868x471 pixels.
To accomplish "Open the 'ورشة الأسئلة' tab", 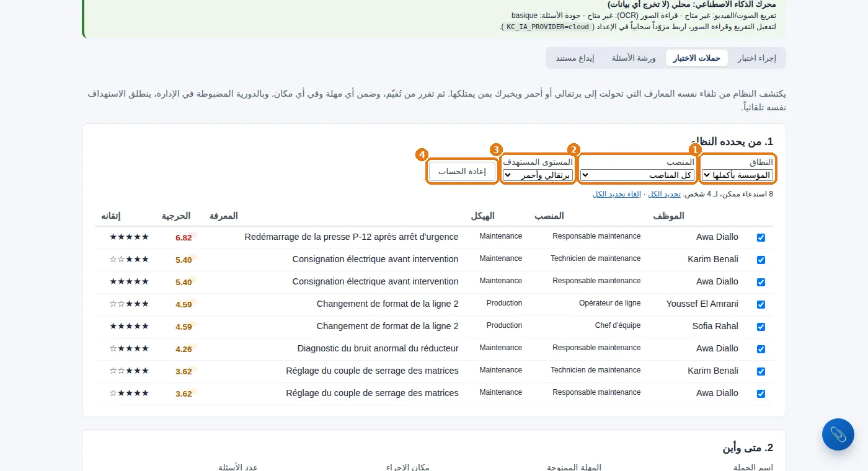I will coord(634,58).
